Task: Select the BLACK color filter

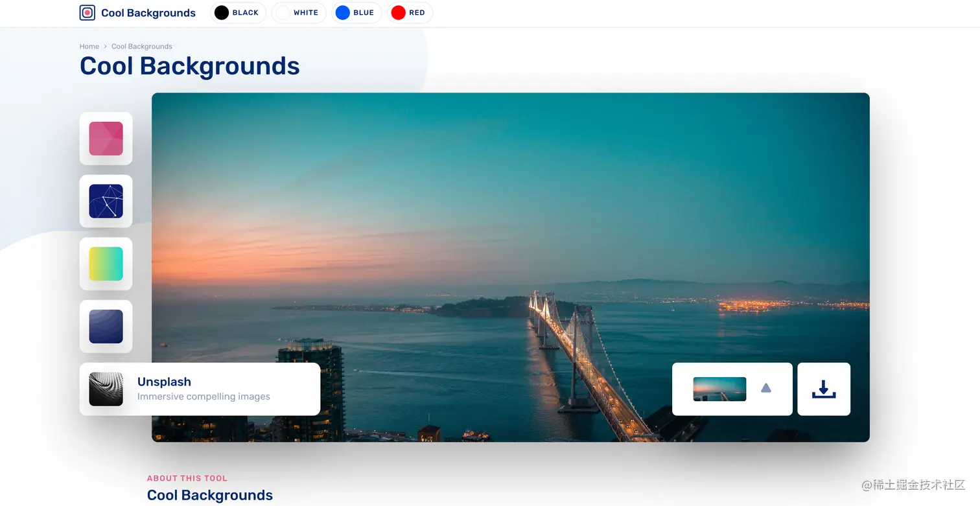Action: pyautogui.click(x=238, y=12)
